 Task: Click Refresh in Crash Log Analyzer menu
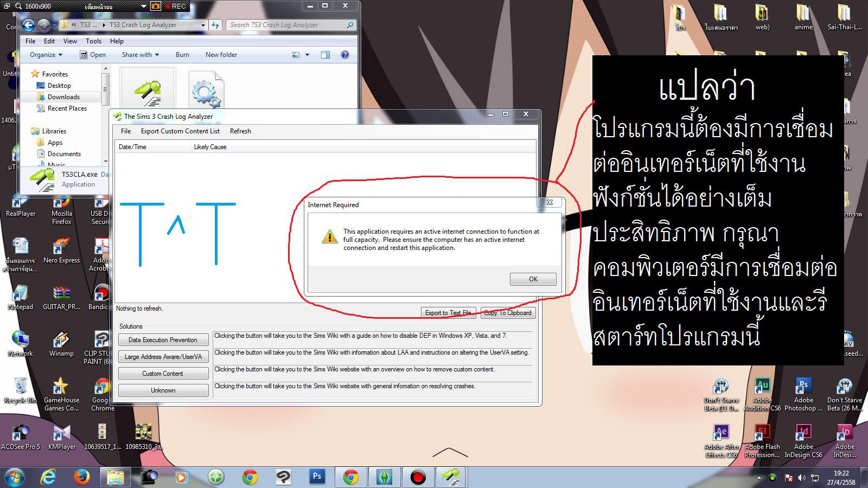(x=240, y=131)
